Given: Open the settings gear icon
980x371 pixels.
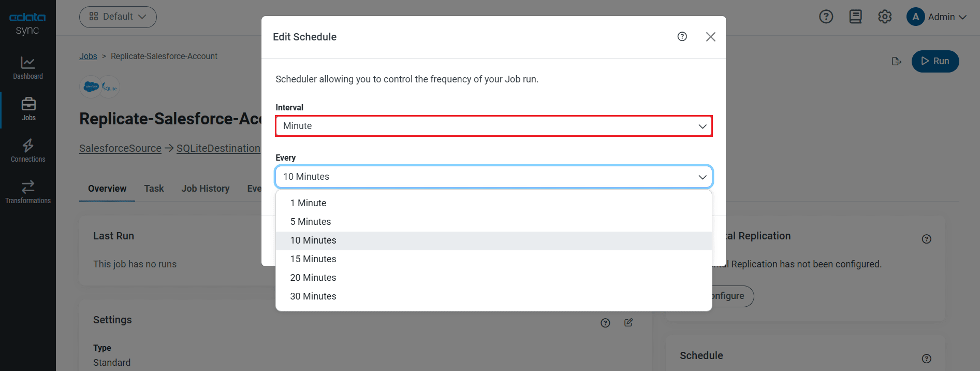Looking at the screenshot, I should click(885, 17).
